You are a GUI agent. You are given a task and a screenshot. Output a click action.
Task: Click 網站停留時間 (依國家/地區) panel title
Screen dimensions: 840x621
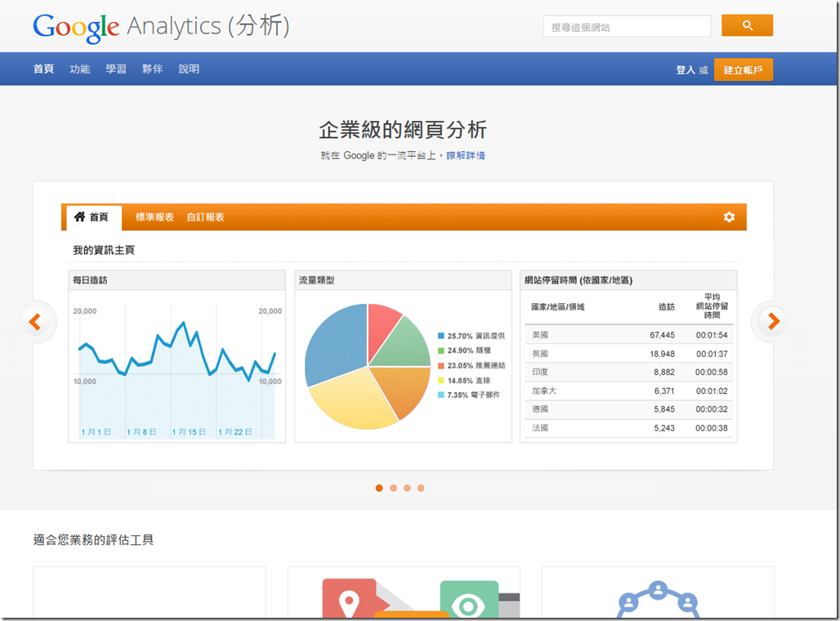[x=579, y=280]
